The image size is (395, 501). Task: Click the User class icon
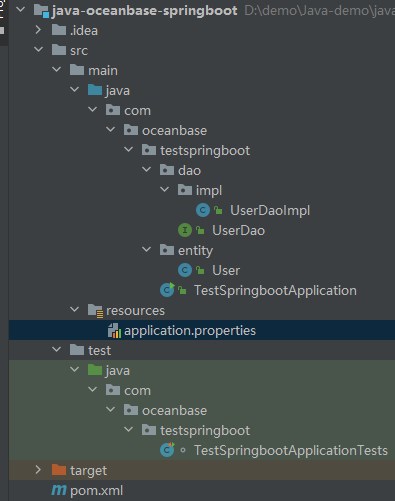(185, 270)
